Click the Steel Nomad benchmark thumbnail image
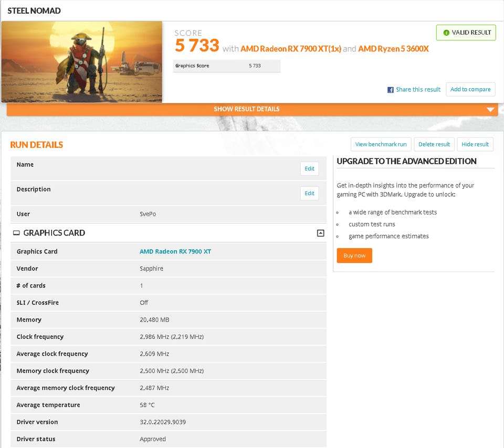 tap(82, 62)
